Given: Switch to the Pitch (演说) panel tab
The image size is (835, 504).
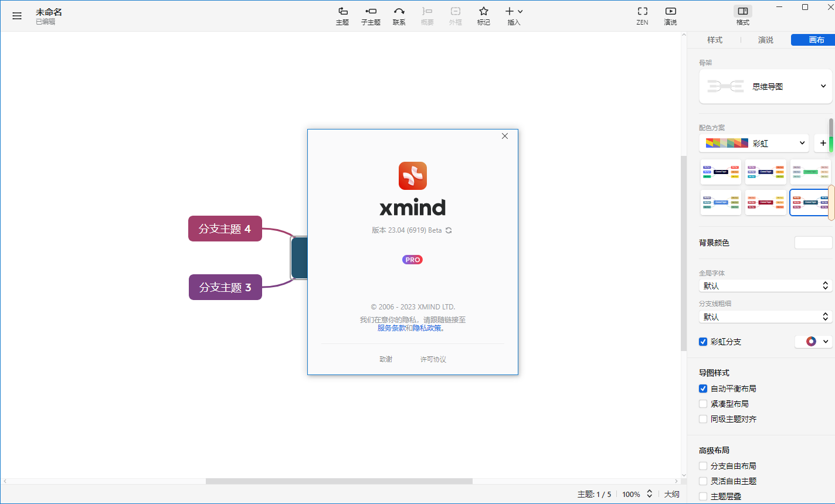Looking at the screenshot, I should pos(765,40).
